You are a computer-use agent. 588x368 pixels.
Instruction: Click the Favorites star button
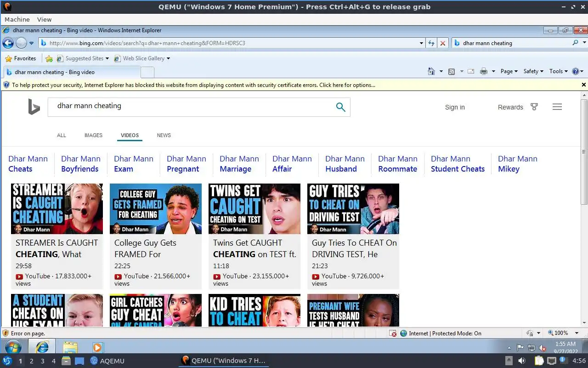pyautogui.click(x=20, y=58)
